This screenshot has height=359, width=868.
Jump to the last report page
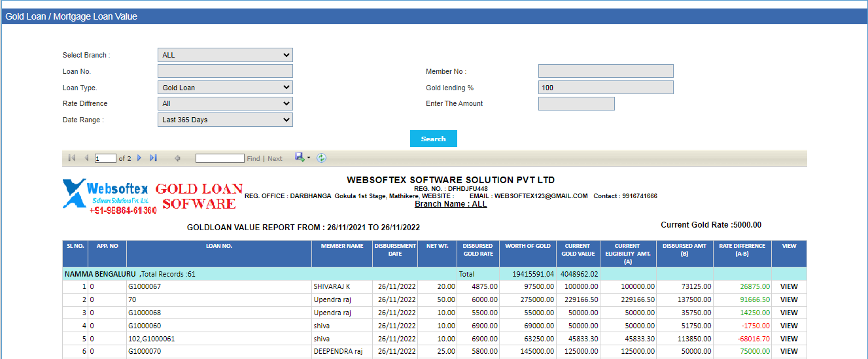coord(154,158)
